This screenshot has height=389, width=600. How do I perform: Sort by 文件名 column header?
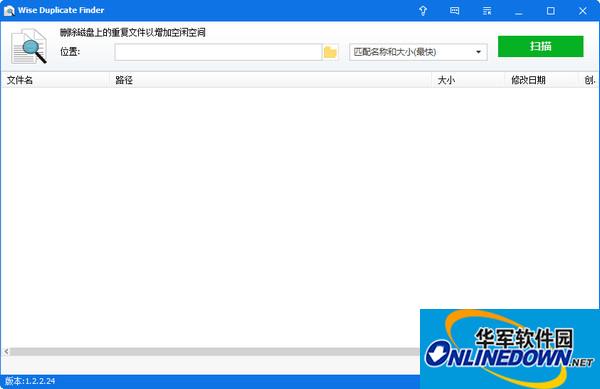pos(55,80)
